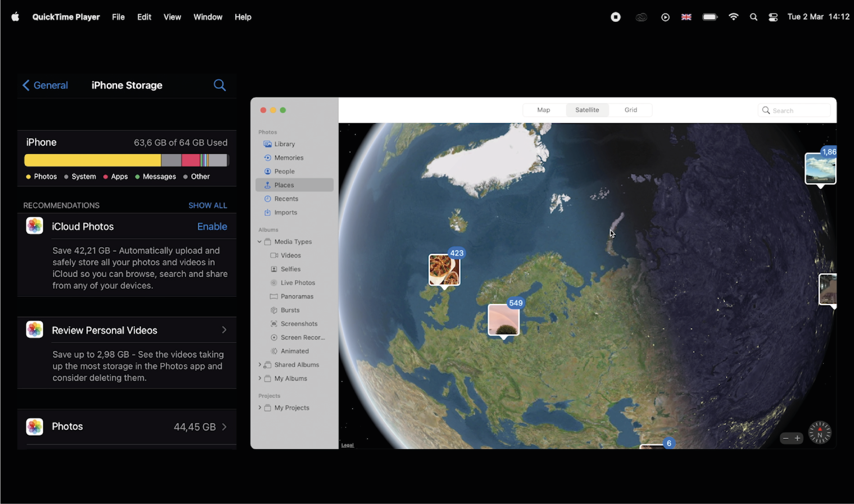854x504 pixels.
Task: Switch to Grid view of places
Action: click(x=631, y=110)
